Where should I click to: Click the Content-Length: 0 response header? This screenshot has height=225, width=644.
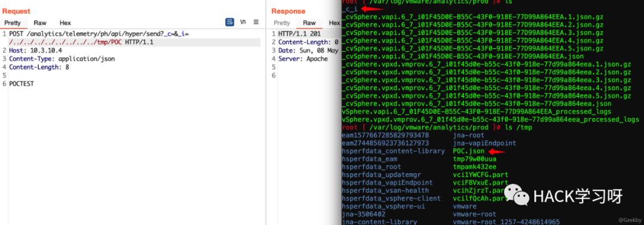coord(308,42)
